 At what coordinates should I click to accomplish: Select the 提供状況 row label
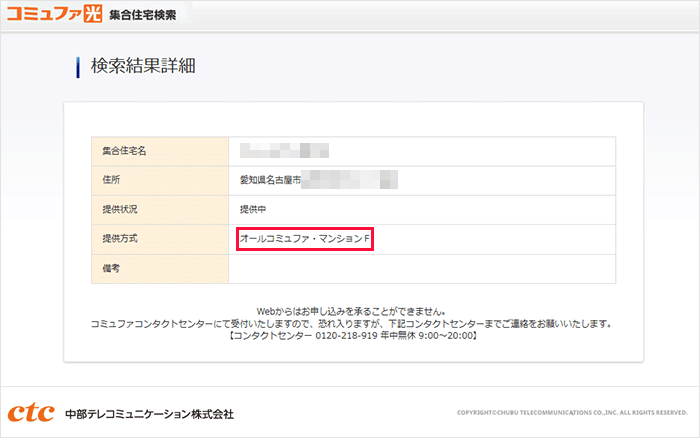(x=120, y=210)
